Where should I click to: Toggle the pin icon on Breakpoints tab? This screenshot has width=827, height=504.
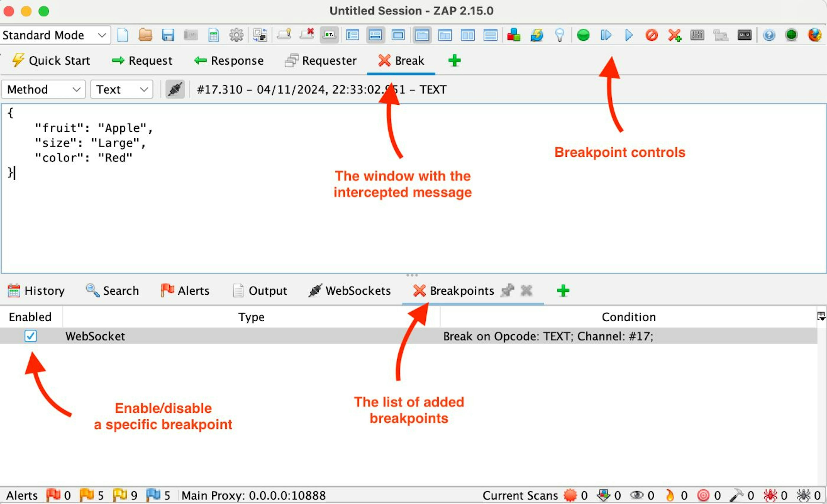point(507,290)
